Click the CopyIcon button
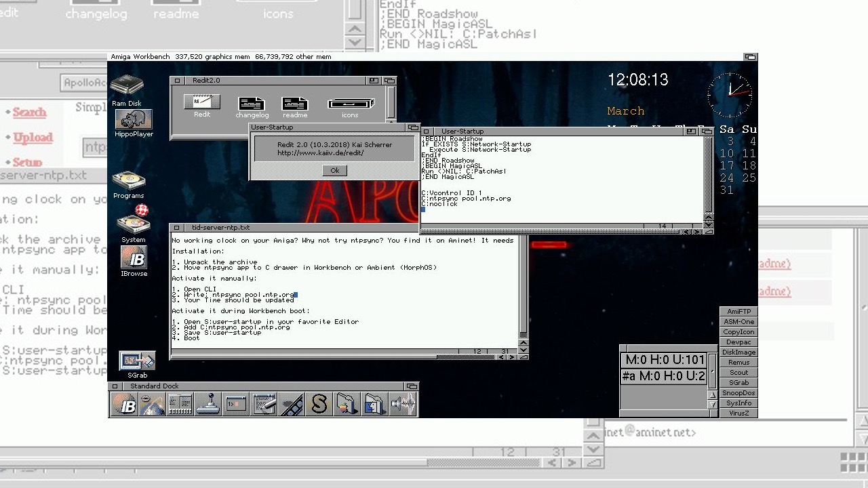This screenshot has height=488, width=868. click(738, 332)
